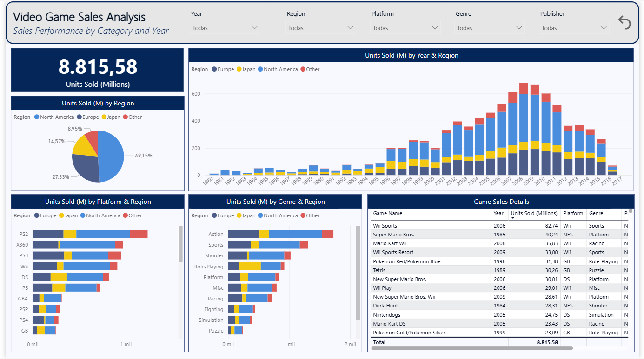Expand the Region filter dropdown
The width and height of the screenshot is (644, 359).
click(321, 28)
